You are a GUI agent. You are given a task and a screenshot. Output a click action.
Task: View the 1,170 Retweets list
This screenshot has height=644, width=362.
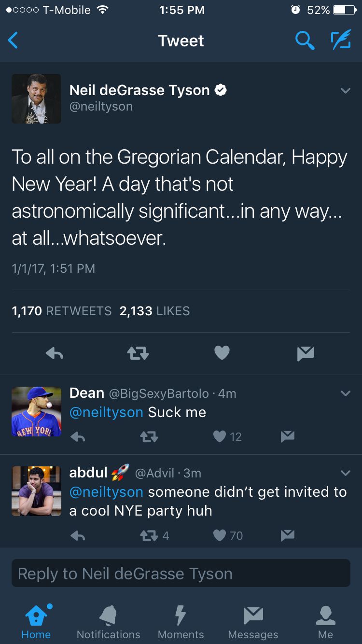(x=61, y=311)
